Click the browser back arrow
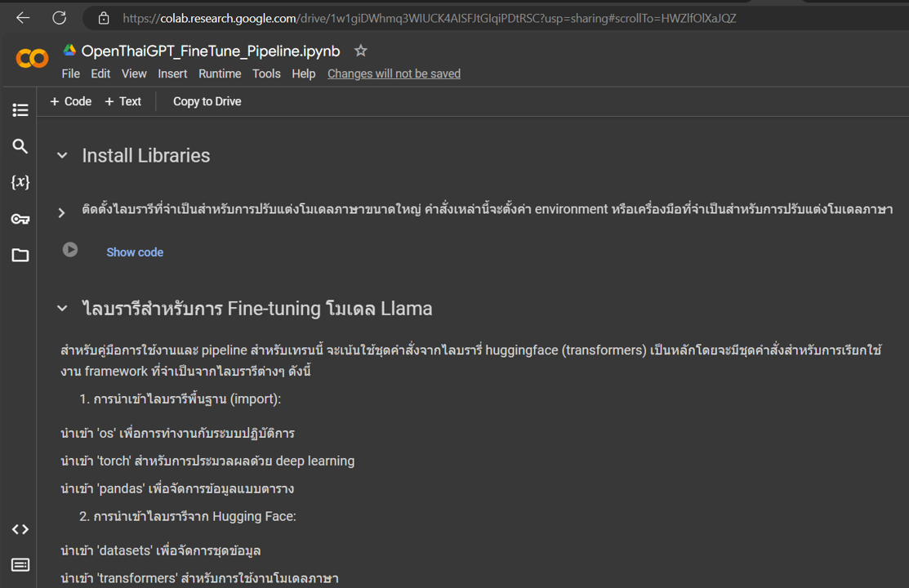The image size is (909, 588). point(22,17)
